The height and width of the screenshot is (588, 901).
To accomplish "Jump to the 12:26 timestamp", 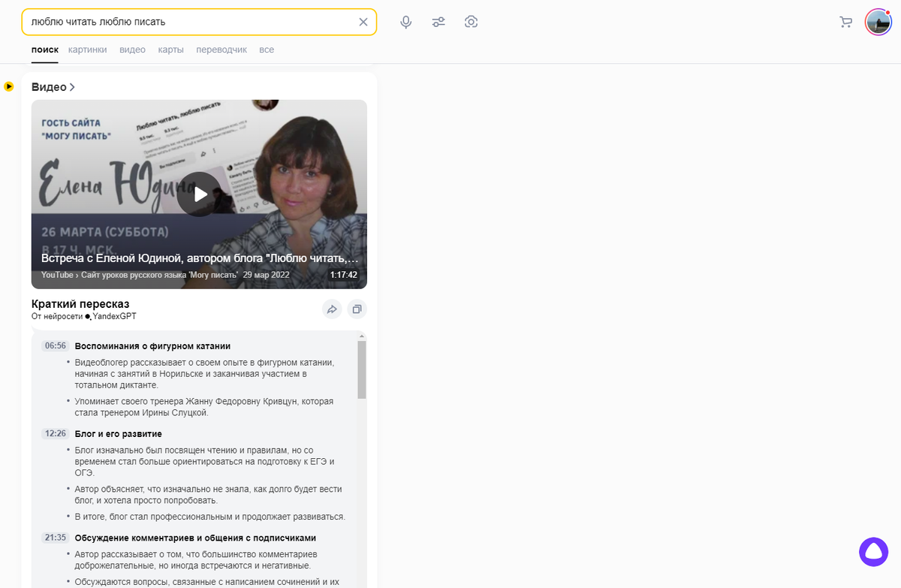I will pyautogui.click(x=56, y=434).
